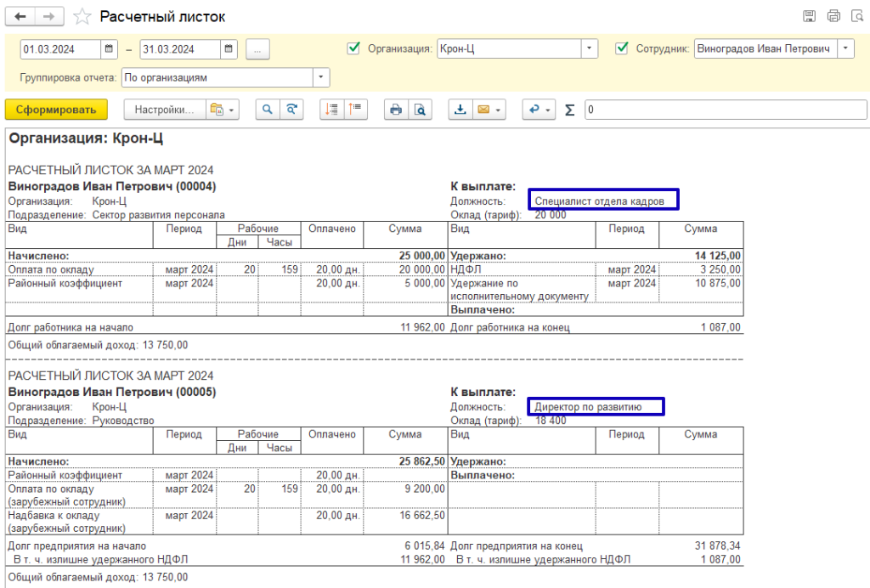Select the salary rate 18 400

click(551, 421)
